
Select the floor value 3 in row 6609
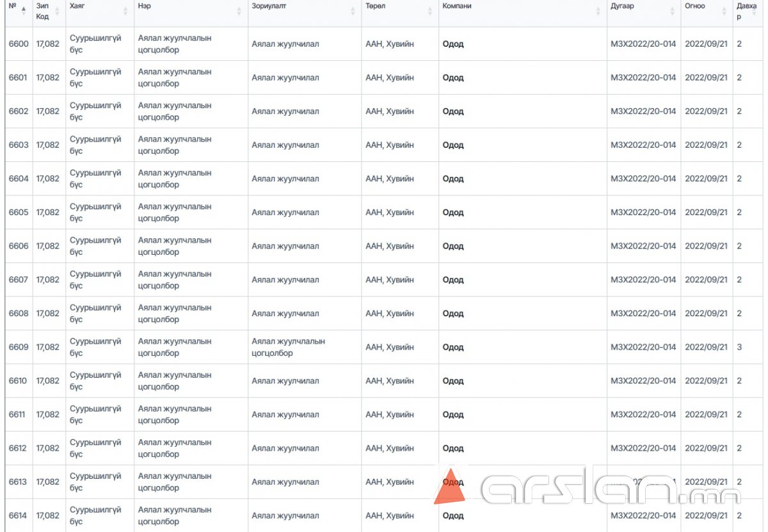click(739, 347)
